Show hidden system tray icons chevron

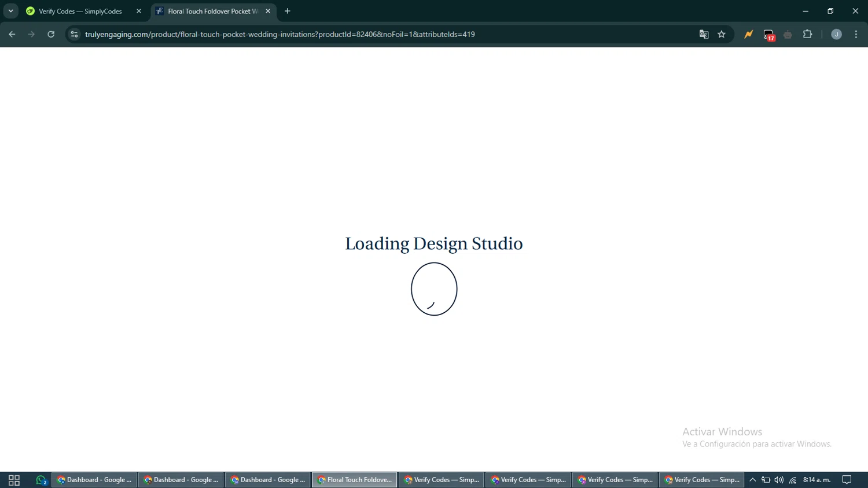tap(752, 480)
